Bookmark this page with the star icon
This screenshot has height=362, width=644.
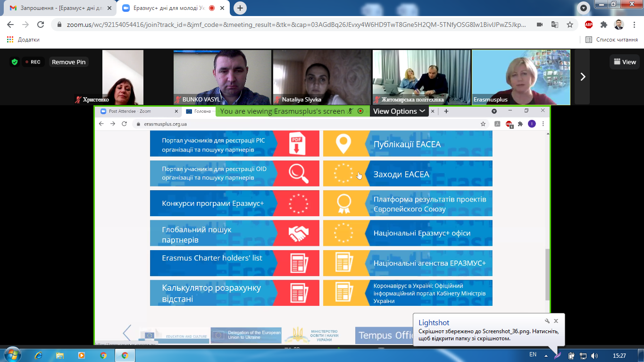[570, 25]
